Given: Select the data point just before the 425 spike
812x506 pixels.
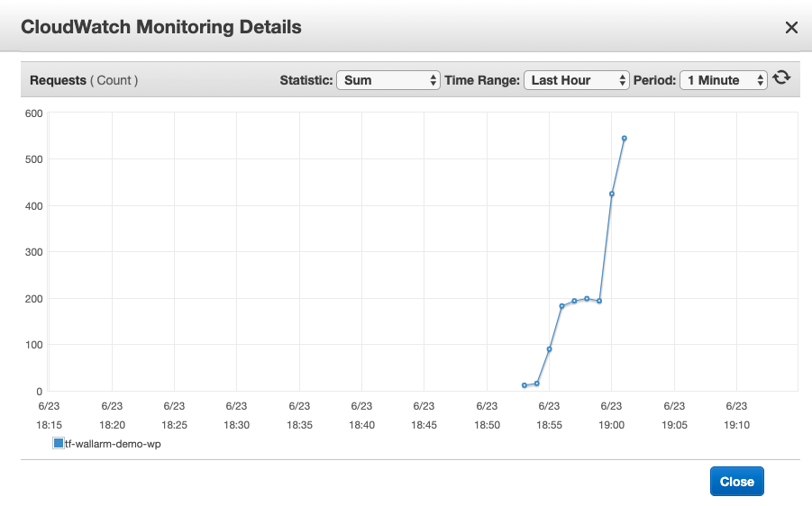Looking at the screenshot, I should click(x=599, y=301).
